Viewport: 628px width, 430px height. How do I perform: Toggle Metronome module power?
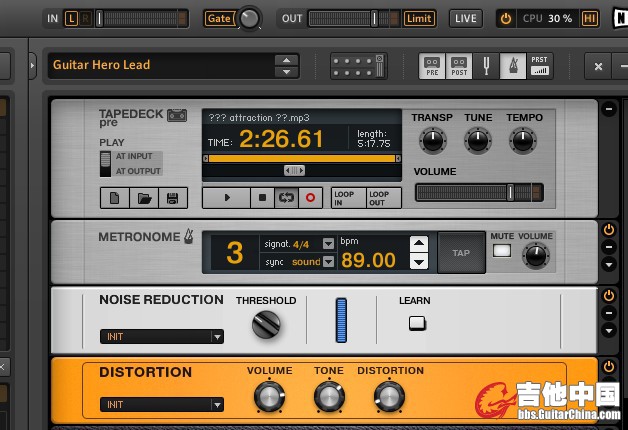[x=609, y=230]
